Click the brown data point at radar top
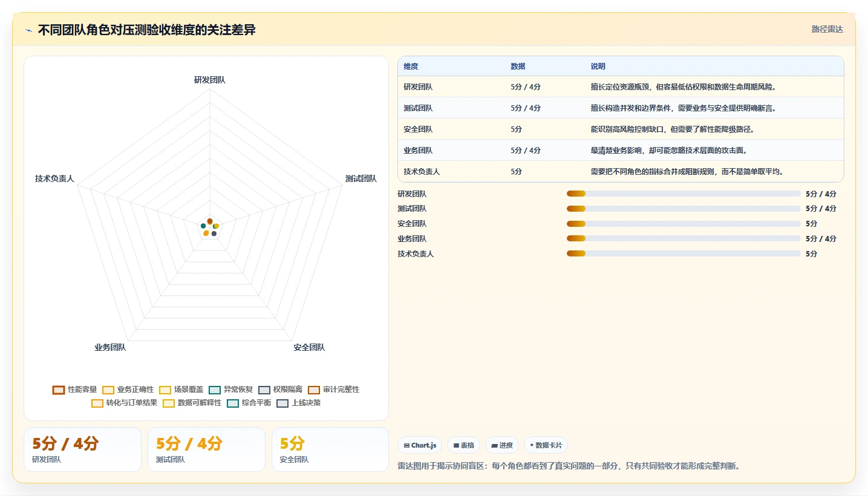868x496 pixels. pos(210,221)
